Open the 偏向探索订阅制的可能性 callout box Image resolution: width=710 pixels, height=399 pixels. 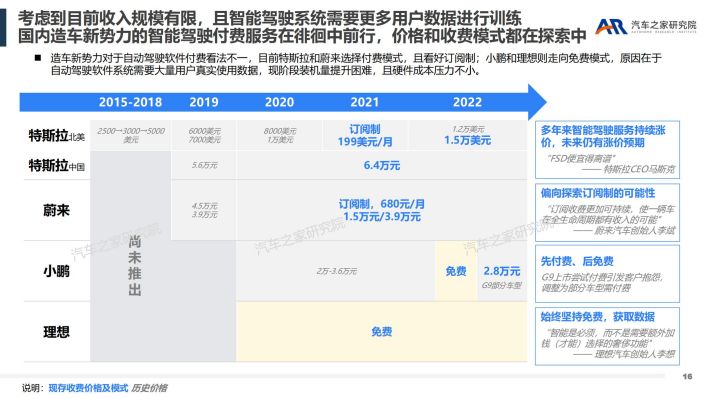(607, 212)
